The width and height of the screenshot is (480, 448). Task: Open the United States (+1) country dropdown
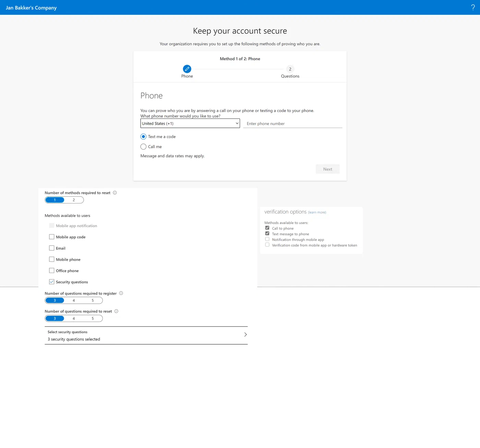190,123
